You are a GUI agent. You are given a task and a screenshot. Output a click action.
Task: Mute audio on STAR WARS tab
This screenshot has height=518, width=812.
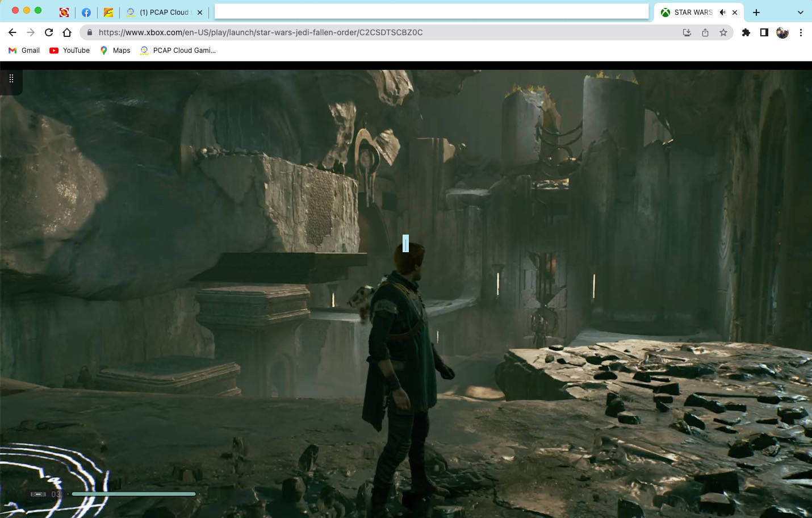(722, 12)
